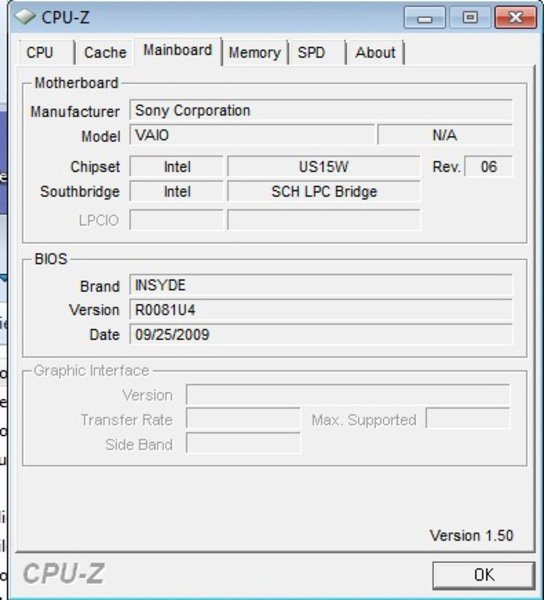Click the Side Band field
Screen dimensions: 544x600
243,443
